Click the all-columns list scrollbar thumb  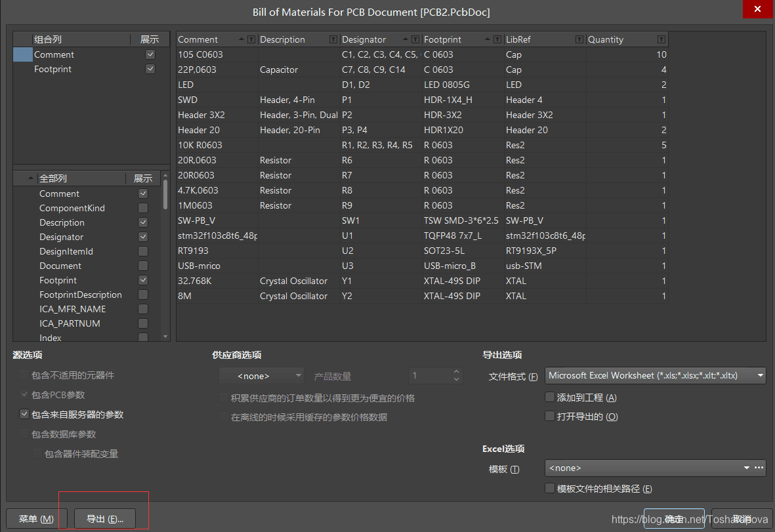[x=165, y=195]
